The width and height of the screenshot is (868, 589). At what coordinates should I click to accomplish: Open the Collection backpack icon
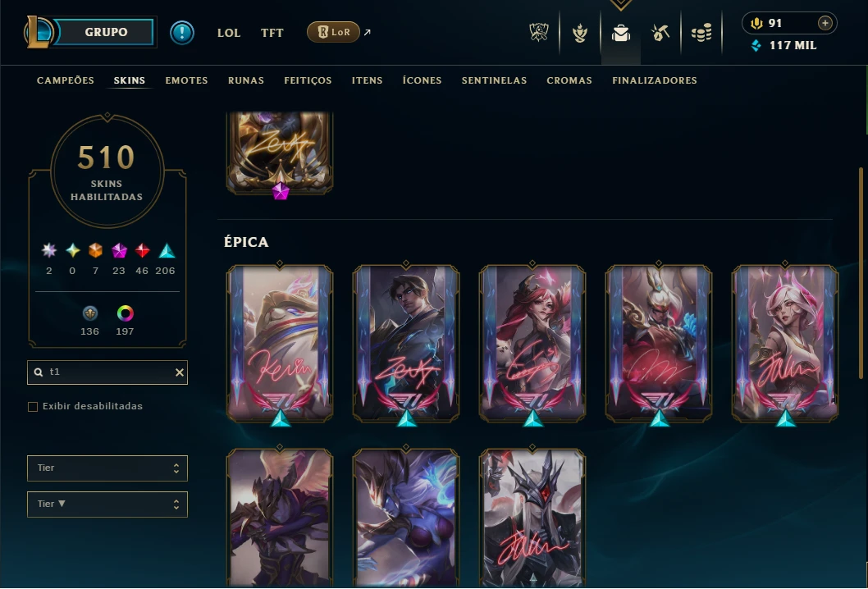[x=620, y=33]
